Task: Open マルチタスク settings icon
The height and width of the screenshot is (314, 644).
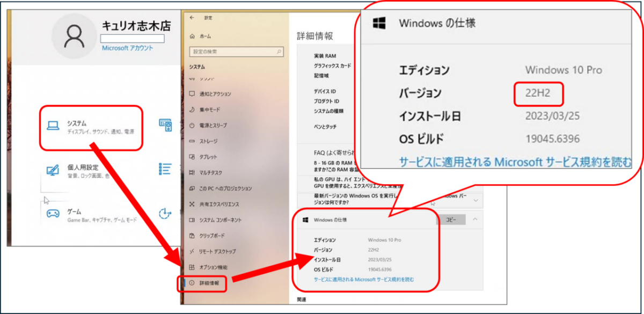Action: [191, 172]
